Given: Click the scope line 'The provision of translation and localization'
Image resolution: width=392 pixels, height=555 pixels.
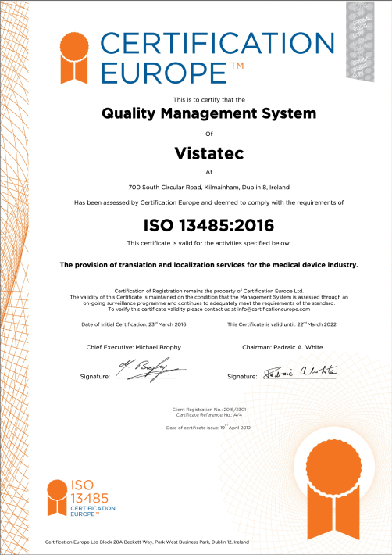Looking at the screenshot, I should click(209, 265).
